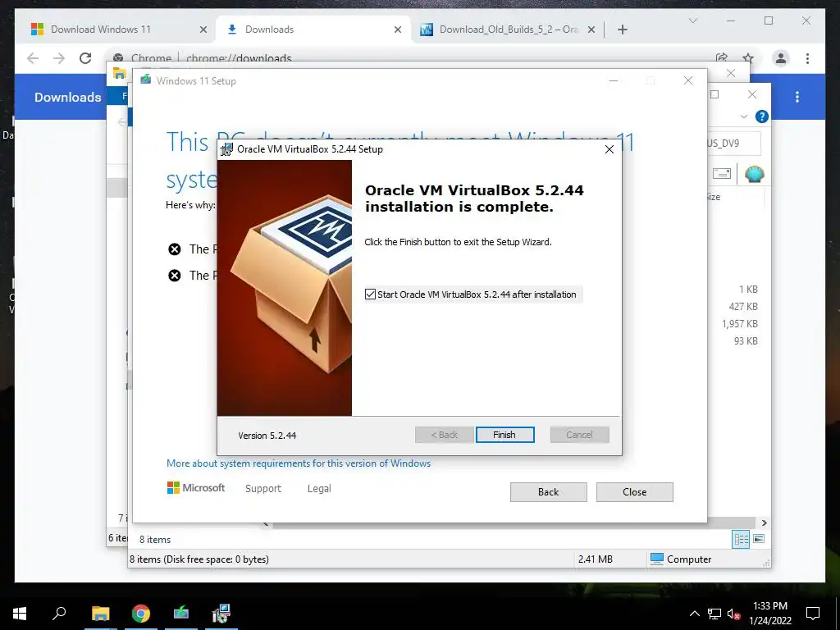The image size is (840, 630).
Task: Click the Microsoft logo
Action: click(x=196, y=488)
